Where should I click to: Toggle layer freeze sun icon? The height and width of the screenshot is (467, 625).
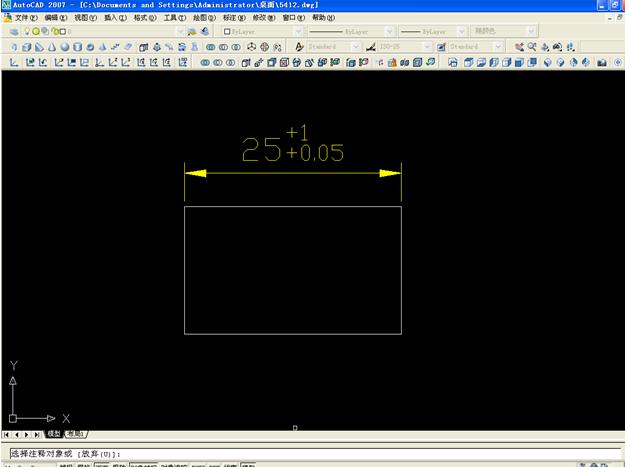(35, 31)
